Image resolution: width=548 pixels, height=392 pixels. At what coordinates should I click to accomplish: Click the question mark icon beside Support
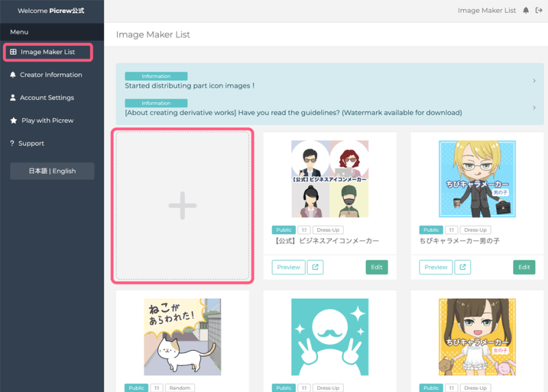coord(12,143)
